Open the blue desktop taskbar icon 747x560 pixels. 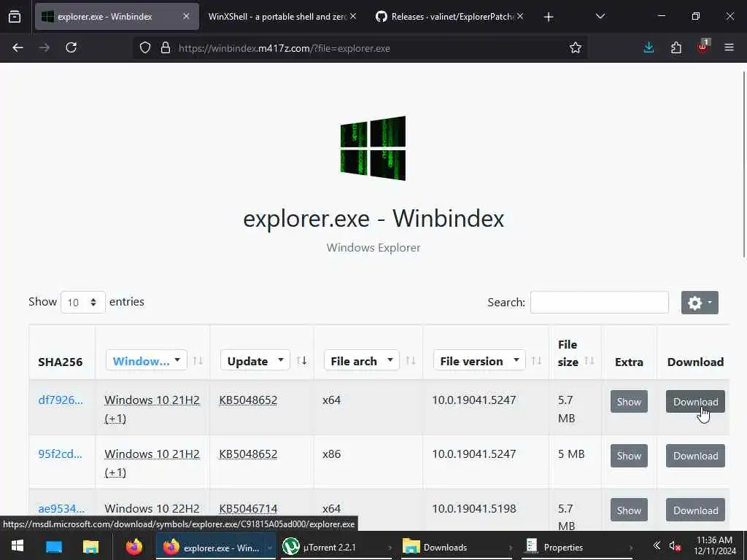54,547
